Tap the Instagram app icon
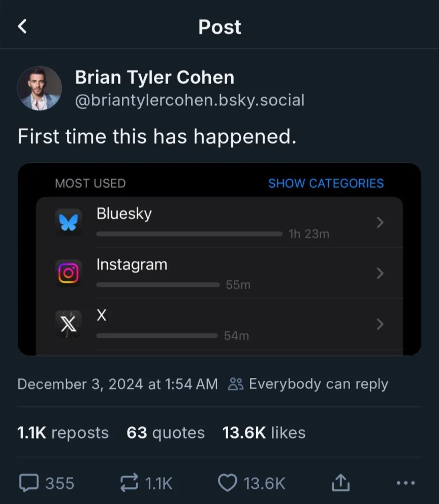This screenshot has width=439, height=504. [68, 273]
